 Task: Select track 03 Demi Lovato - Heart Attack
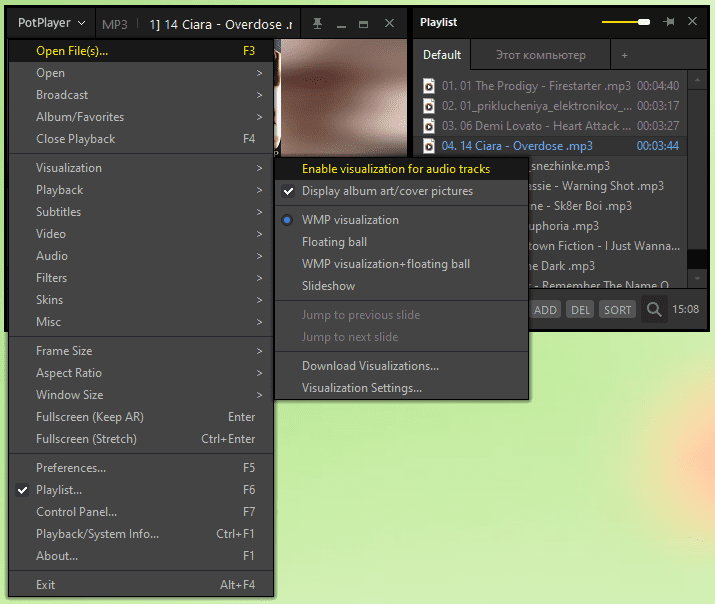[x=550, y=126]
